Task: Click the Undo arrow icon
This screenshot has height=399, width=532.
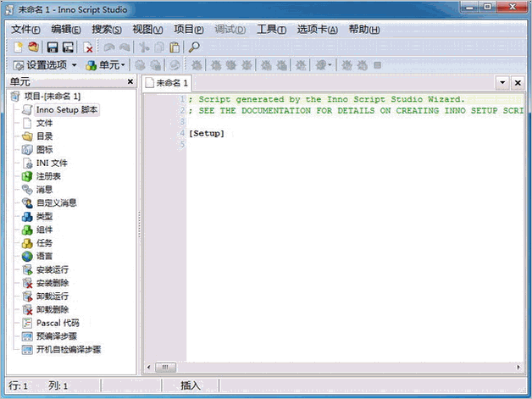Action: coord(109,47)
